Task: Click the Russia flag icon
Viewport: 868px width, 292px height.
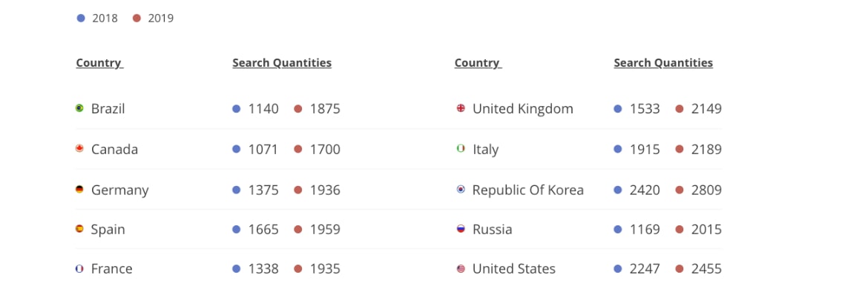Action: (461, 228)
